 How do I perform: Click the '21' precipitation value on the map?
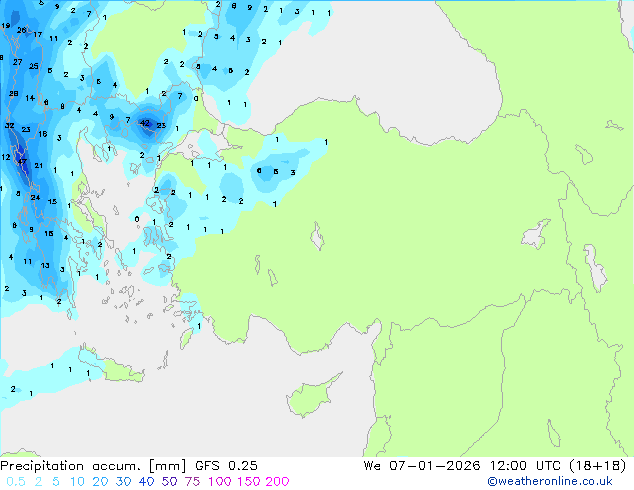[x=38, y=165]
